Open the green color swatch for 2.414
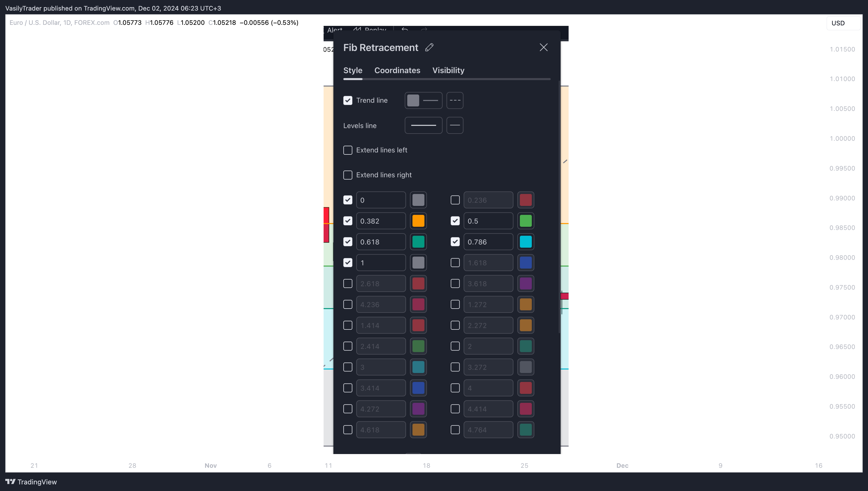868x491 pixels. click(x=418, y=346)
